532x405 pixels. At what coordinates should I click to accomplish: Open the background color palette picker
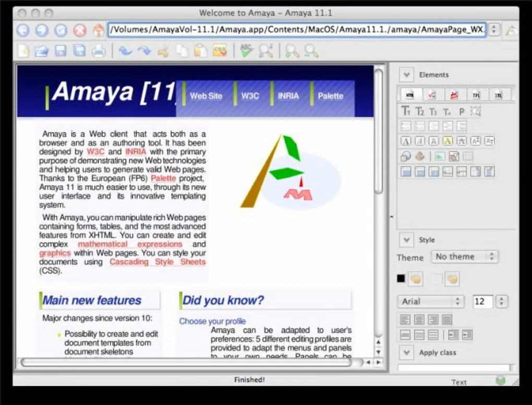point(452,279)
